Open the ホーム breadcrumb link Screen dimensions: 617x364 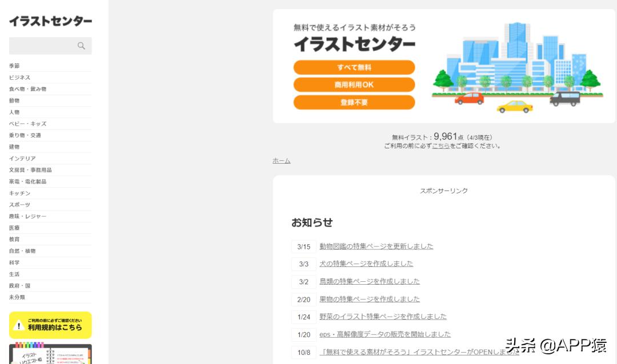tap(281, 160)
